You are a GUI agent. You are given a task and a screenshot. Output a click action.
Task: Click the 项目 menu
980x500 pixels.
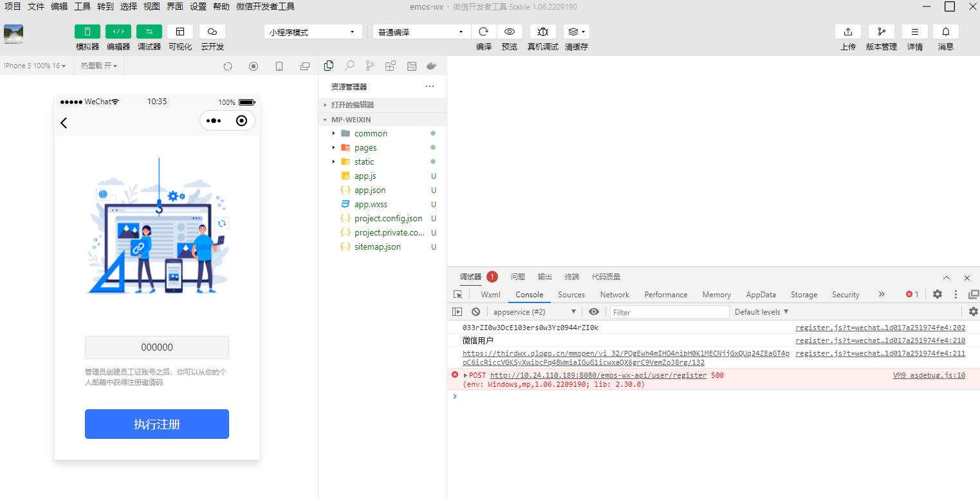(x=13, y=6)
